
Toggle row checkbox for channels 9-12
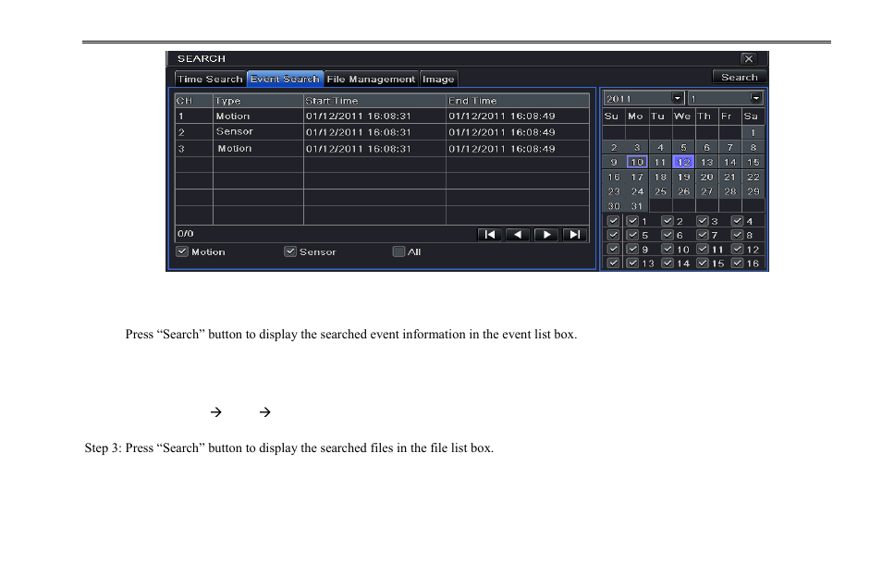[x=613, y=249]
